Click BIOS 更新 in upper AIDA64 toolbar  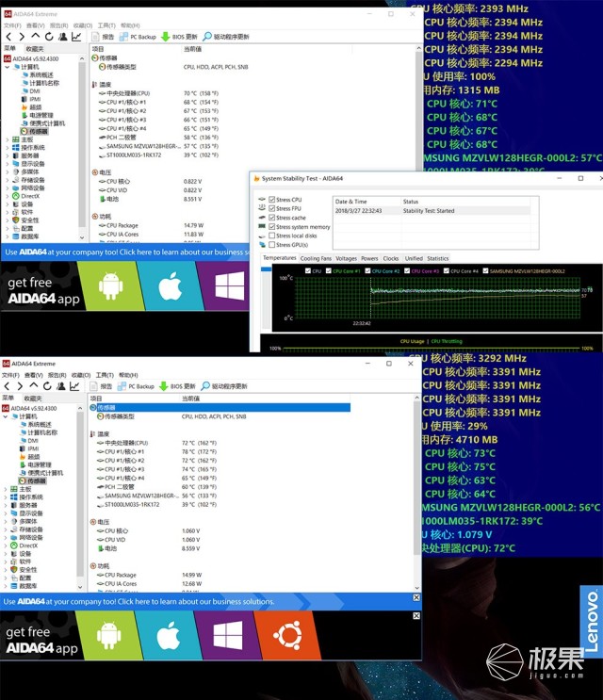pos(179,37)
